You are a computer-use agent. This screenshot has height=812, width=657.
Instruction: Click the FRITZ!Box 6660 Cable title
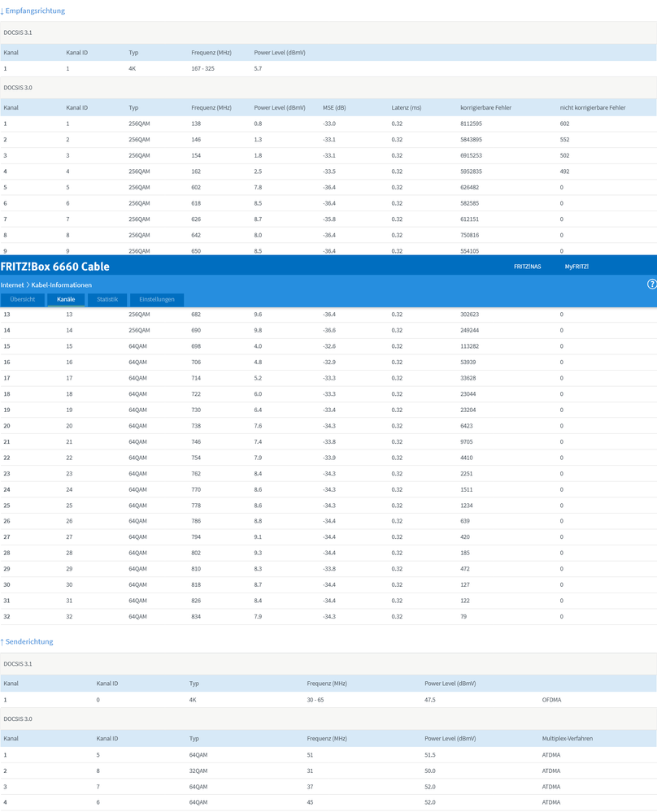(x=55, y=267)
